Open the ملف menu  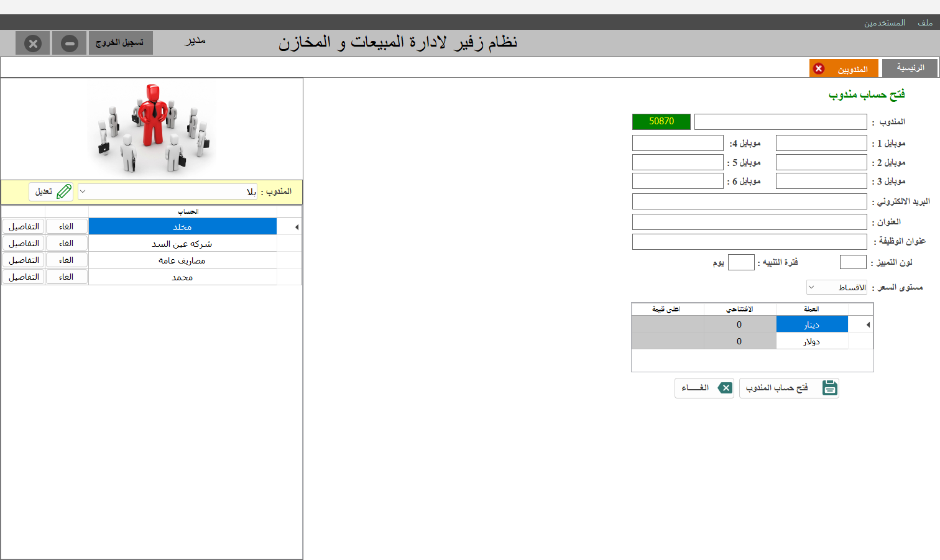point(925,23)
